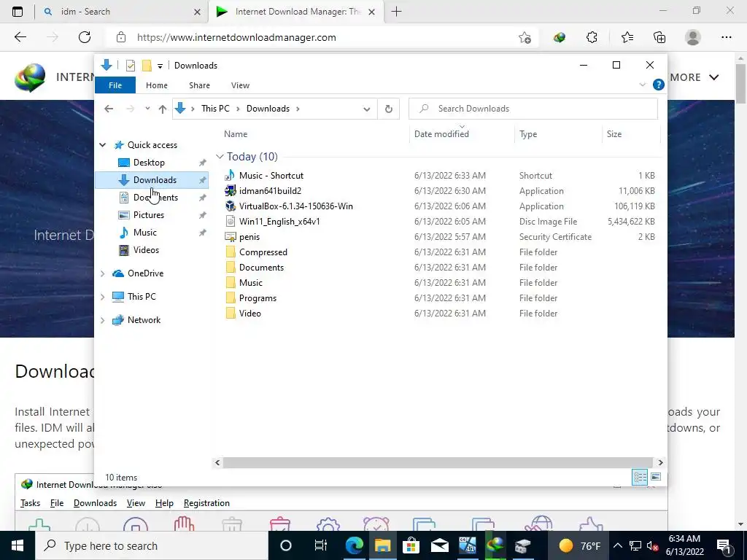This screenshot has height=560, width=747.
Task: Select the Programs folder icon
Action: click(231, 298)
